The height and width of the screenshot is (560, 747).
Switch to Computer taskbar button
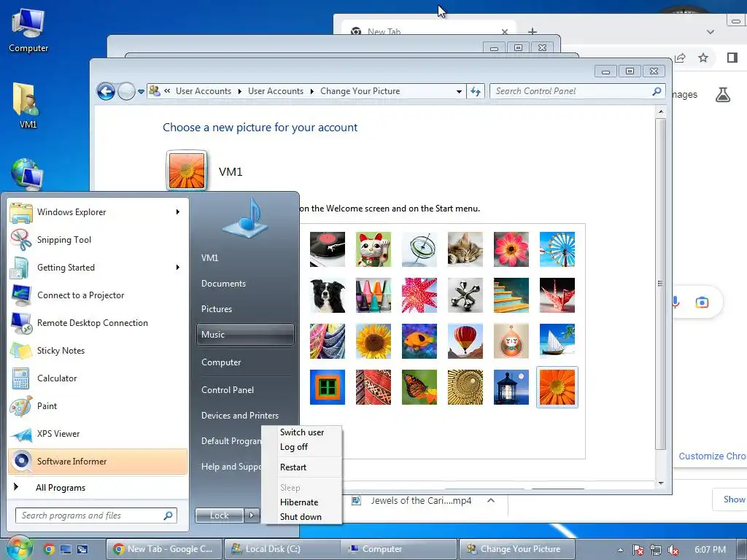[398, 549]
